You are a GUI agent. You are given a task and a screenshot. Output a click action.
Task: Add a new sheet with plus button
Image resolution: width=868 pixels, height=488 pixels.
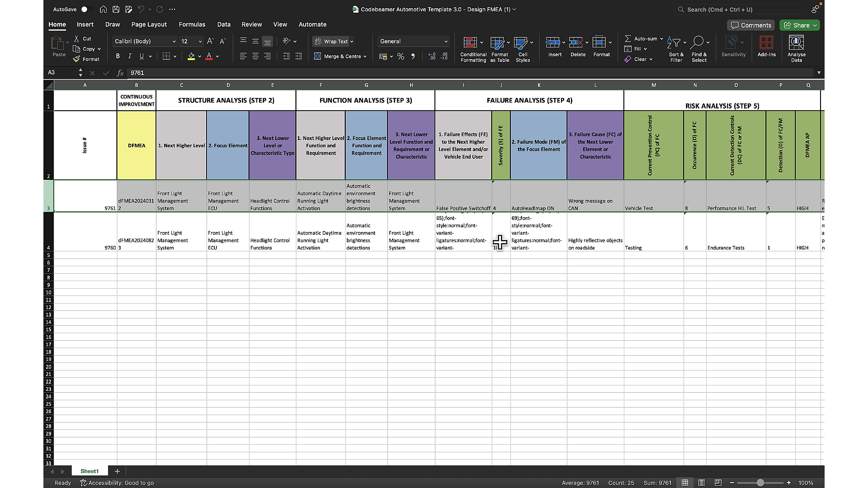(x=117, y=471)
